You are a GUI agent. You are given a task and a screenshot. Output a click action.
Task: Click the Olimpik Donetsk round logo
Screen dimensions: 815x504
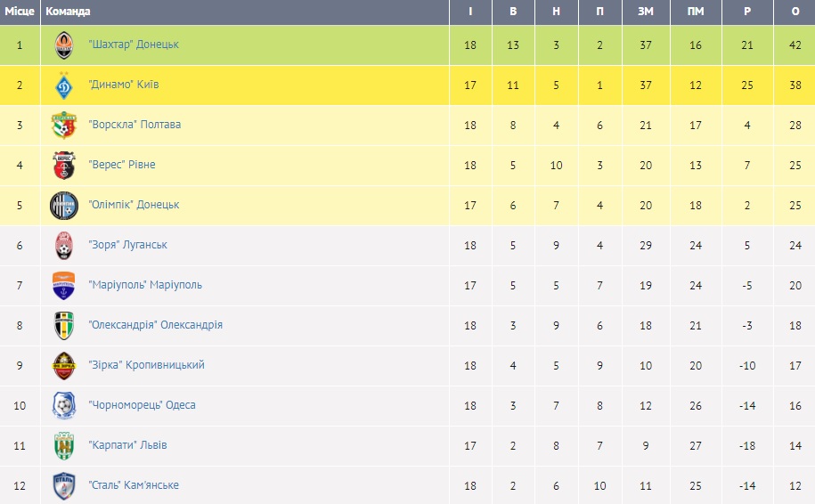coord(64,205)
